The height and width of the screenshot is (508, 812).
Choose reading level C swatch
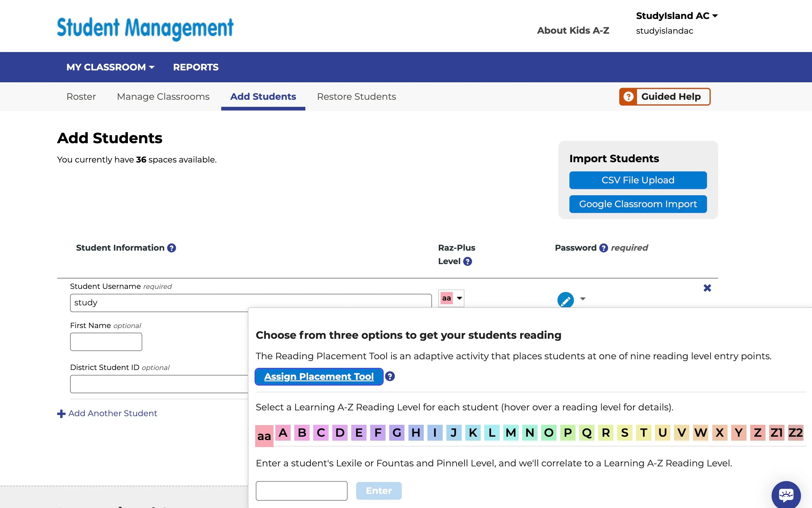321,432
